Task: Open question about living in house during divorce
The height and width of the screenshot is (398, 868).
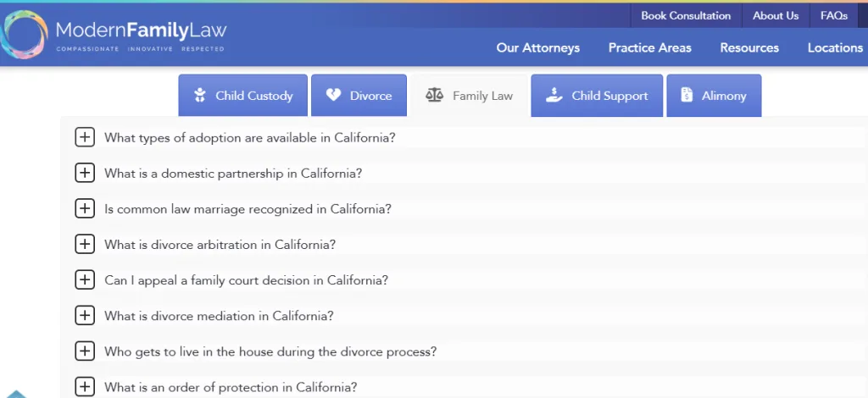Action: (270, 351)
